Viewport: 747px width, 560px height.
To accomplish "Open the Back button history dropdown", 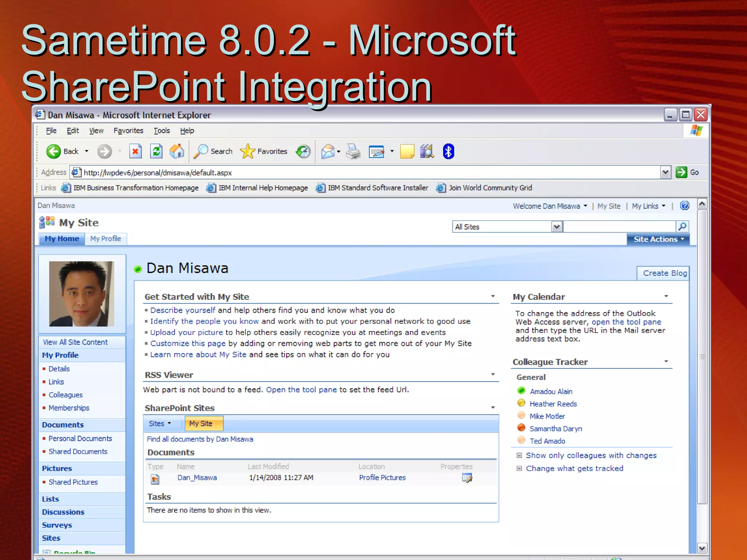I will tap(87, 151).
